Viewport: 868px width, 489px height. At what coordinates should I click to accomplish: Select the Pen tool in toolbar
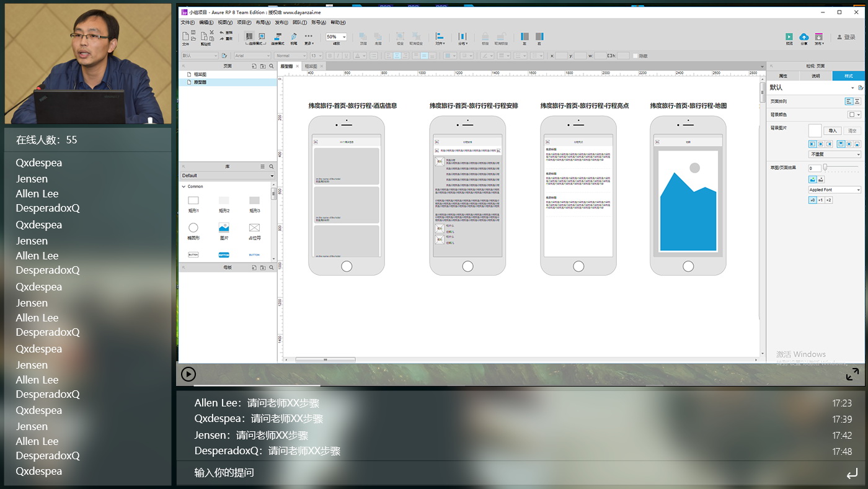pyautogui.click(x=293, y=37)
